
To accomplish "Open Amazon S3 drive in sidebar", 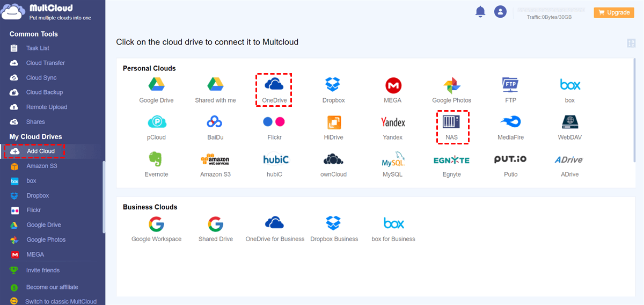I will (41, 166).
